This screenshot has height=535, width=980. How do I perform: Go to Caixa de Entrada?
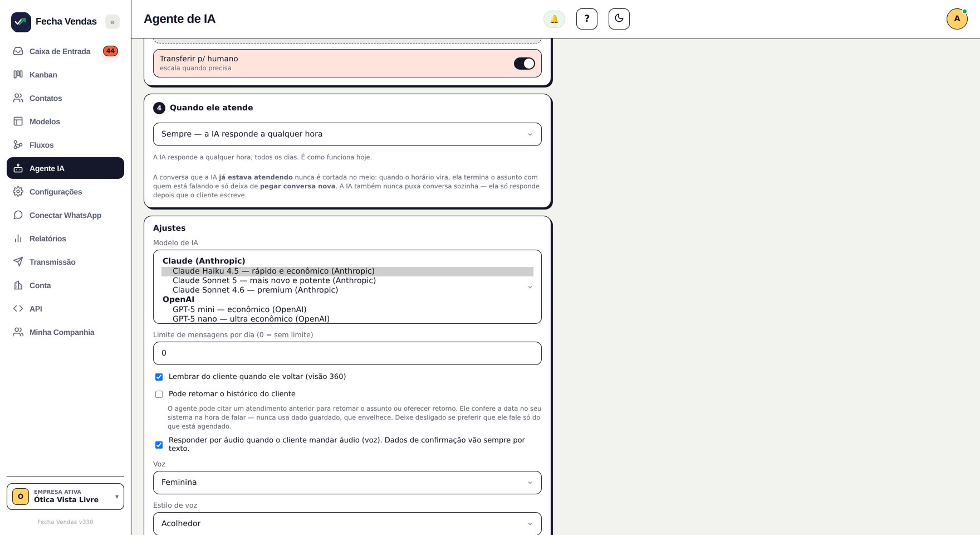(x=65, y=51)
